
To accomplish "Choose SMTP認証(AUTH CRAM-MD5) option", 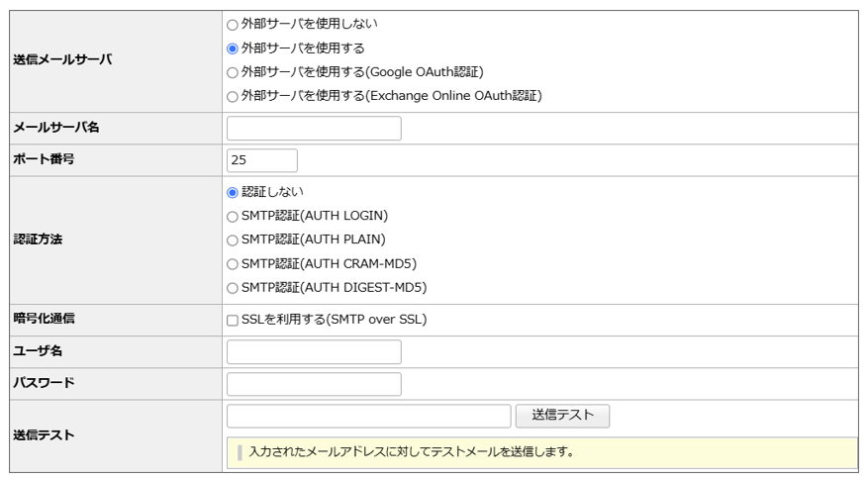I will (x=233, y=264).
